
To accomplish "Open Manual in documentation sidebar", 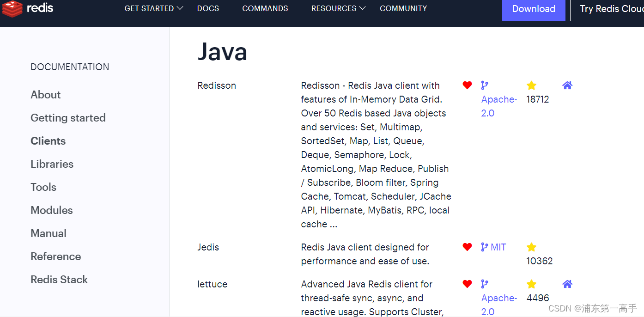I will [49, 233].
